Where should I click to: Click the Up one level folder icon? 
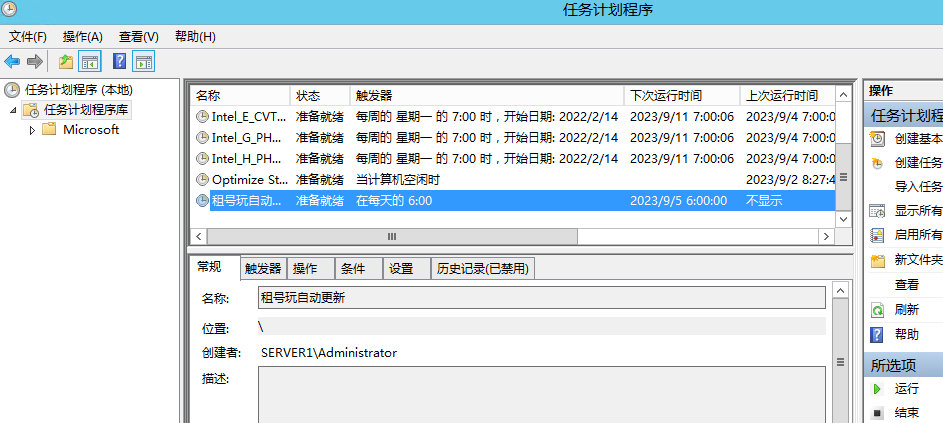click(66, 61)
